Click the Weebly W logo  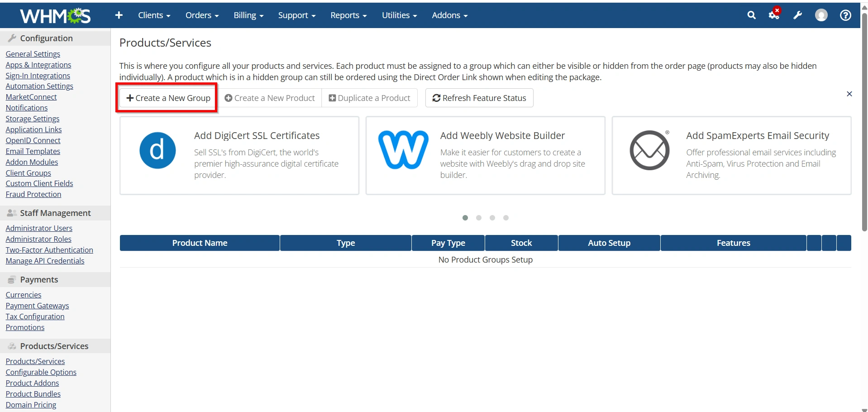point(403,150)
